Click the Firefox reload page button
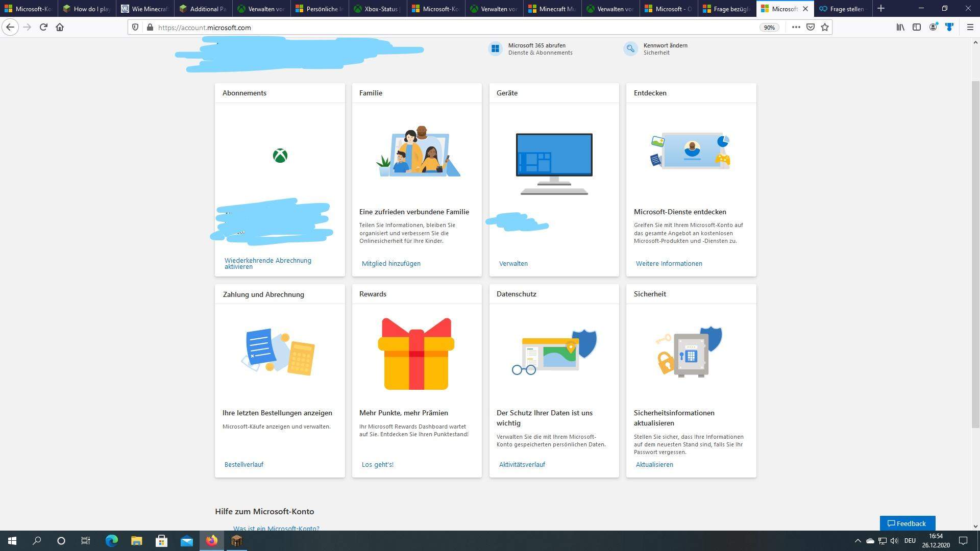This screenshot has height=551, width=980. tap(43, 27)
